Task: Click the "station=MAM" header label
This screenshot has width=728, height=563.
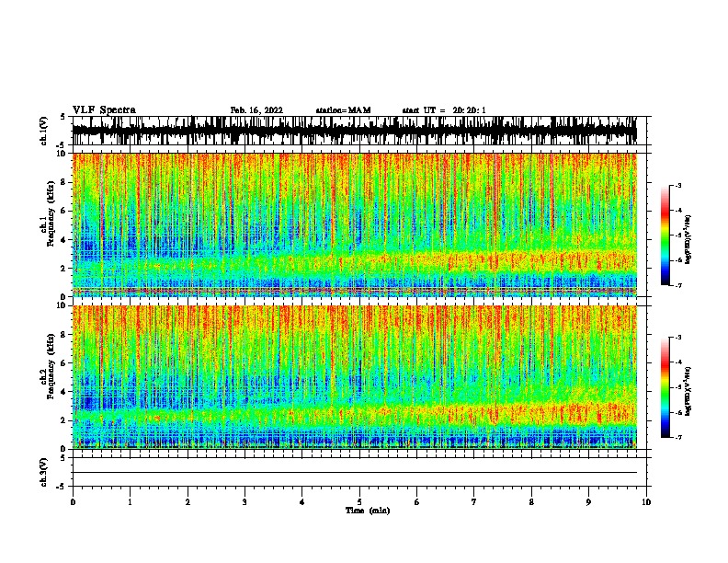Action: click(x=343, y=110)
